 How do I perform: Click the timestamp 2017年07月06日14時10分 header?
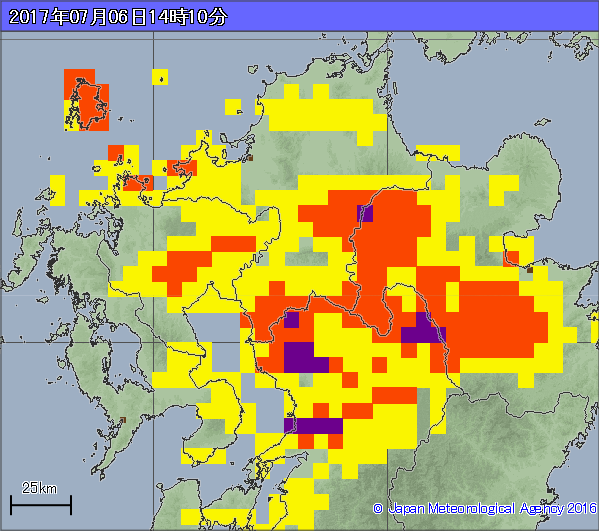click(118, 17)
